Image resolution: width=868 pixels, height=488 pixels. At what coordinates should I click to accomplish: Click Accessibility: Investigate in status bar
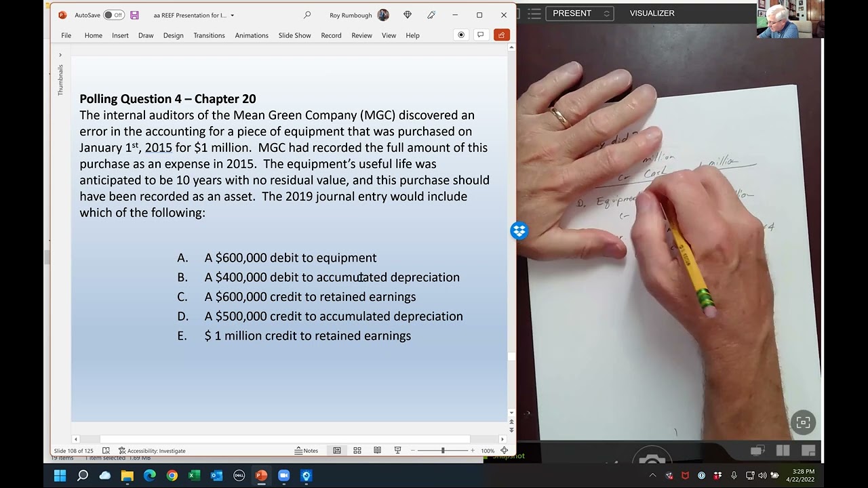[152, 451]
